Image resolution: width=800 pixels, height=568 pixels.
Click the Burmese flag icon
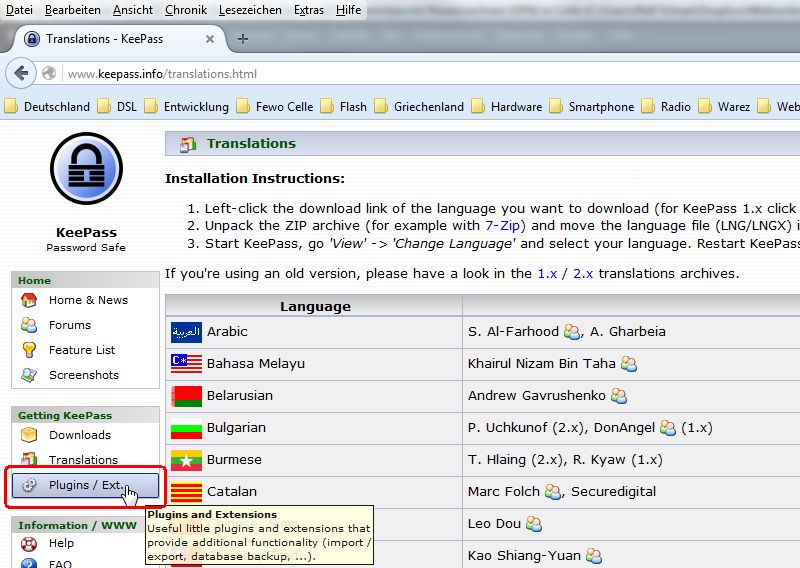186,460
